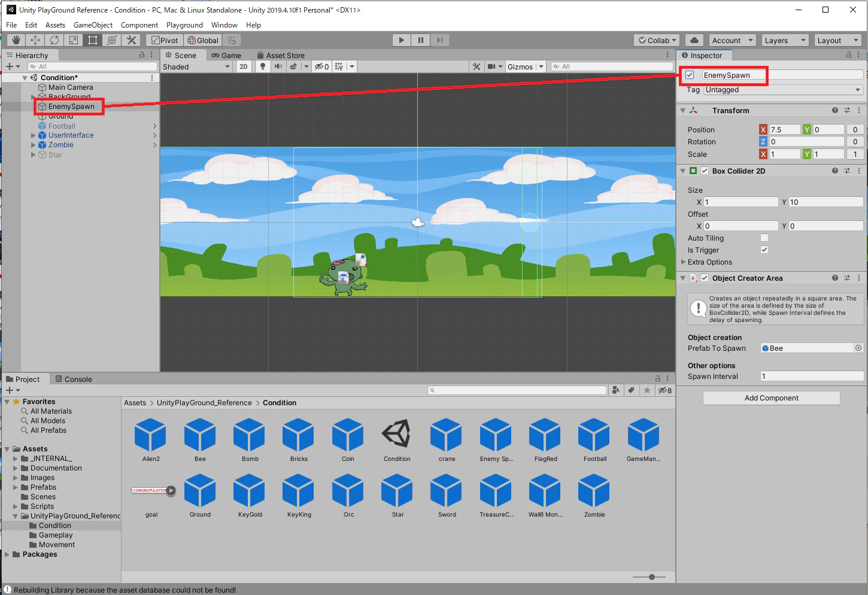Click the Add Component button
The image size is (868, 595).
(x=771, y=398)
